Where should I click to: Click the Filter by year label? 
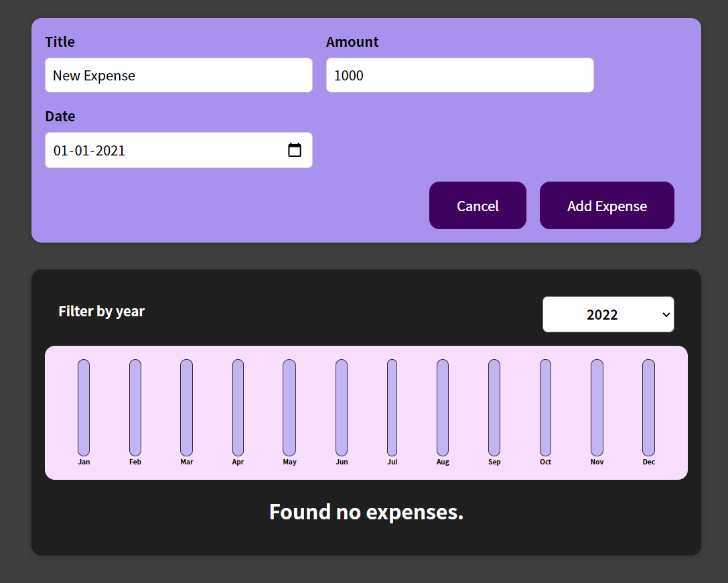[101, 311]
